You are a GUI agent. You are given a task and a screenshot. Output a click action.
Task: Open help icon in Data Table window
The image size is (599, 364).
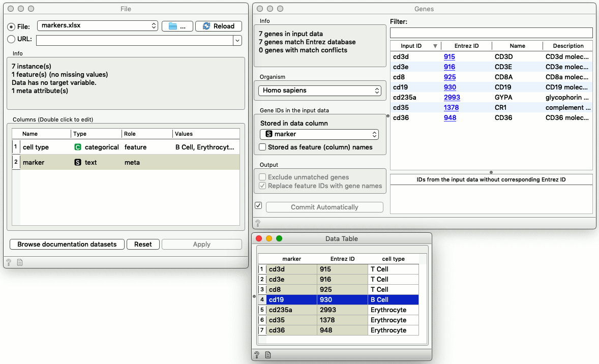[x=257, y=355]
